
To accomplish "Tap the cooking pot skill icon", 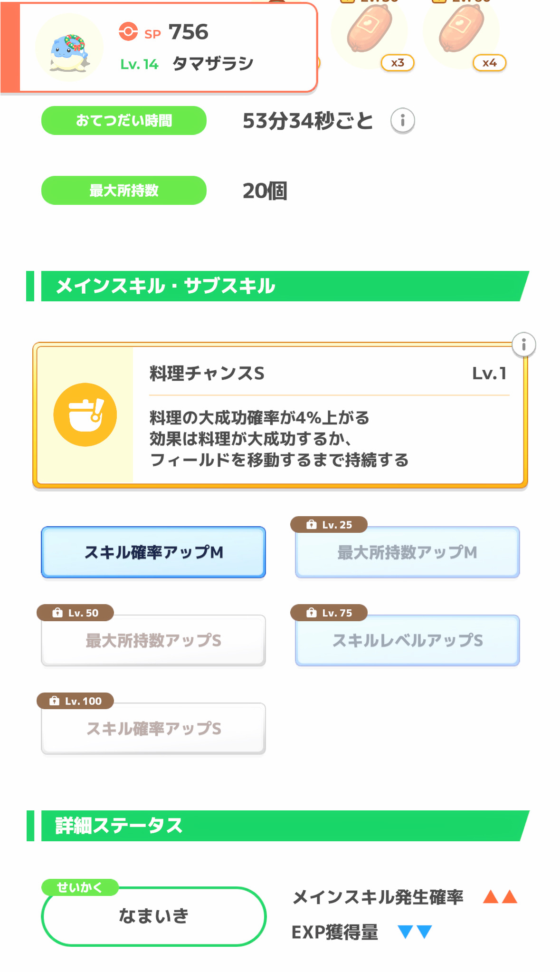I will (85, 414).
